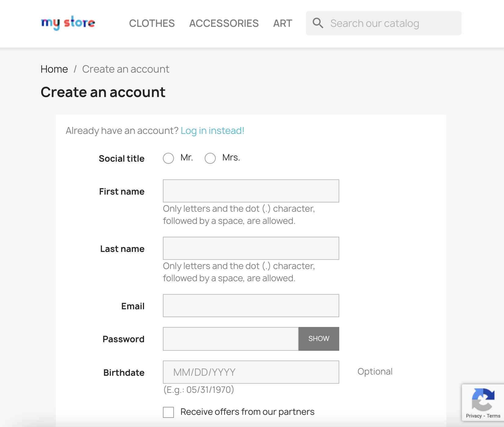Screen dimensions: 504x427
Task: Select the Mrs. social title
Action: coord(210,158)
